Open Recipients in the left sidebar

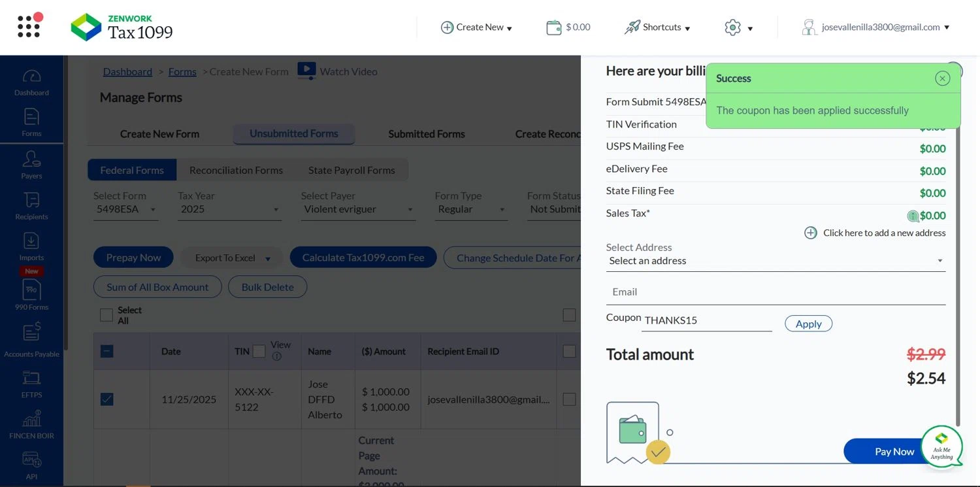31,205
